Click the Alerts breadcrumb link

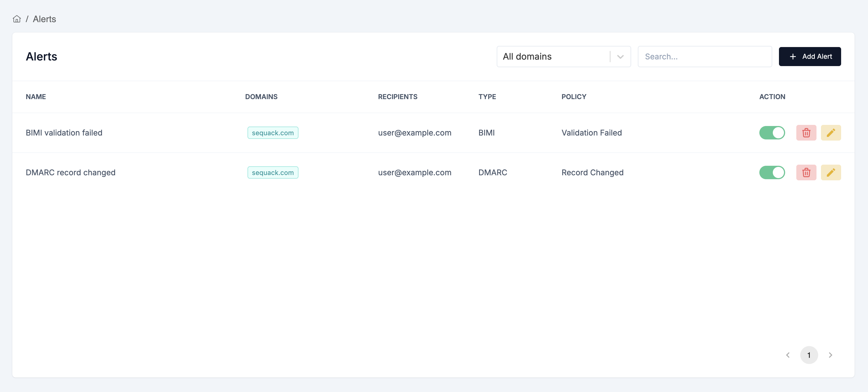tap(44, 19)
